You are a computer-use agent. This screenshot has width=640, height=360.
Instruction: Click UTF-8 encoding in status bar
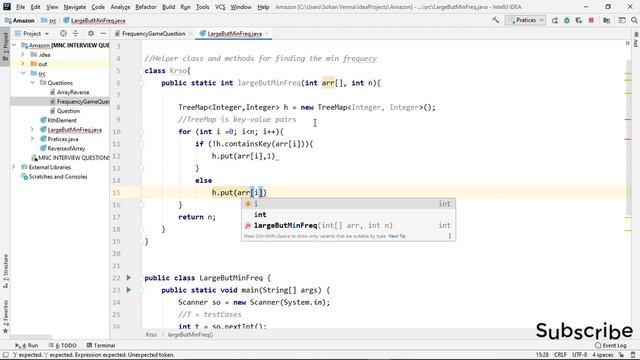coord(580,355)
